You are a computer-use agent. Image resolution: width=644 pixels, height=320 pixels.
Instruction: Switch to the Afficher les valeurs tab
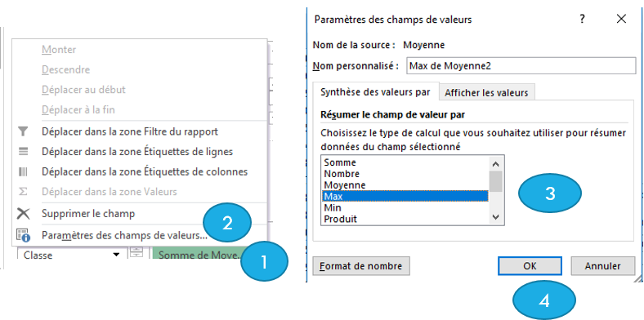click(x=486, y=93)
